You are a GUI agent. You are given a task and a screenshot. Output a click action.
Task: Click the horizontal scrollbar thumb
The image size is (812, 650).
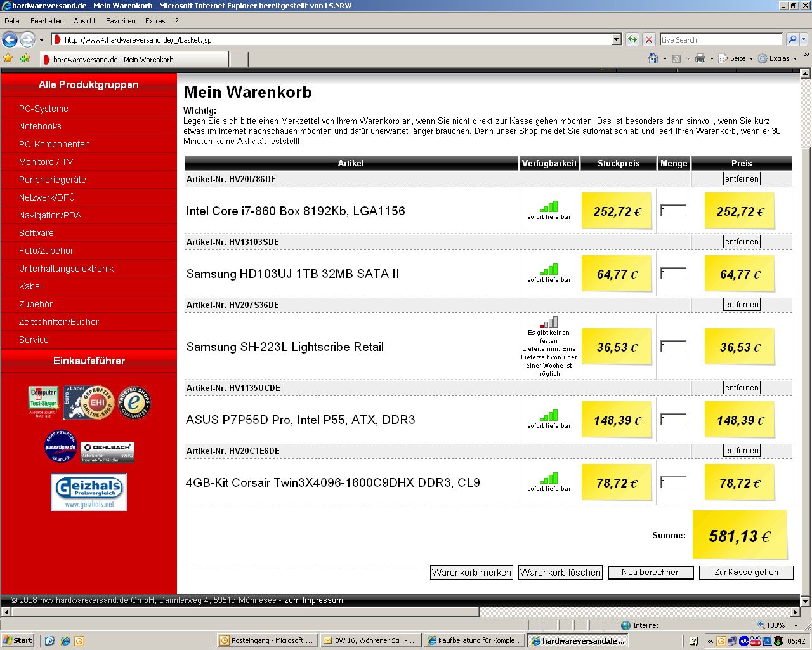(245, 612)
